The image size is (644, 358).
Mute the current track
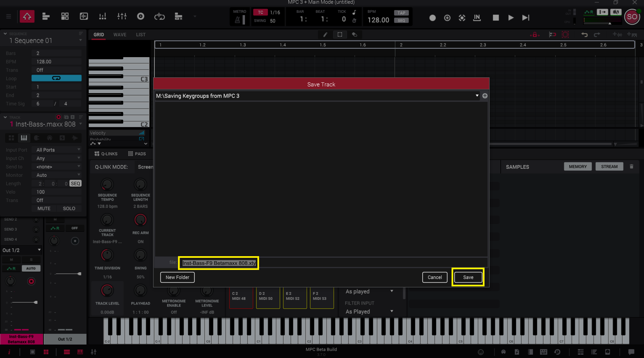tap(44, 208)
